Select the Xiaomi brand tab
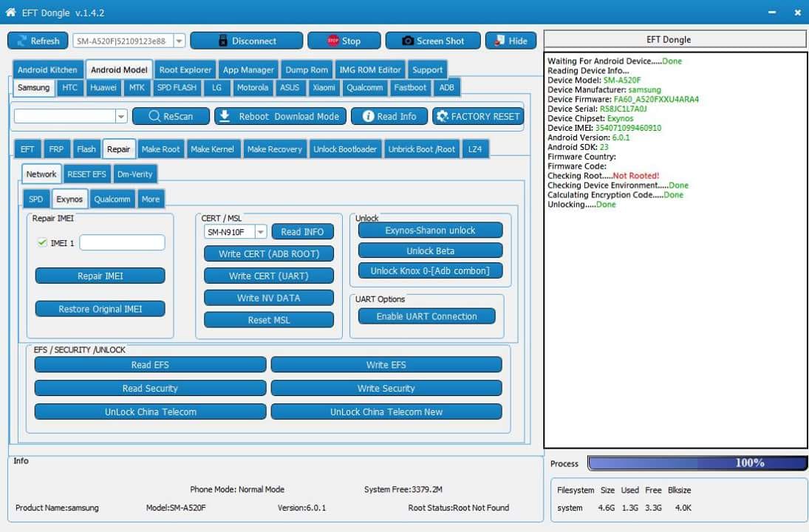Viewport: 809px width, 532px height. (x=324, y=87)
